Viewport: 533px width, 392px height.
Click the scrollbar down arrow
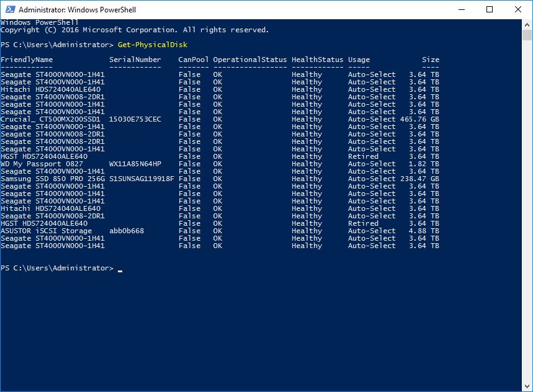(x=527, y=386)
